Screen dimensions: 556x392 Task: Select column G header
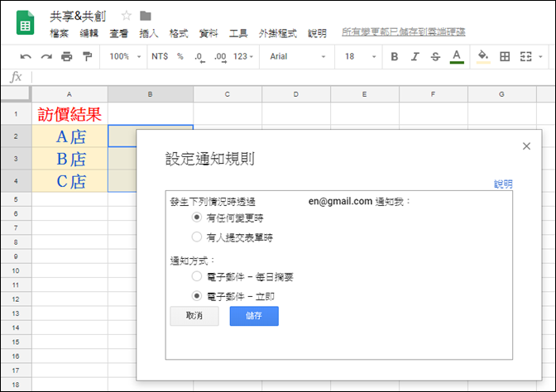pos(501,94)
